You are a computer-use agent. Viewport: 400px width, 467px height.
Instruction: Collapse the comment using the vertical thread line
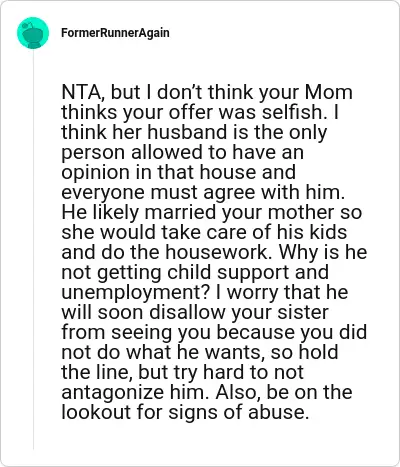[33, 250]
